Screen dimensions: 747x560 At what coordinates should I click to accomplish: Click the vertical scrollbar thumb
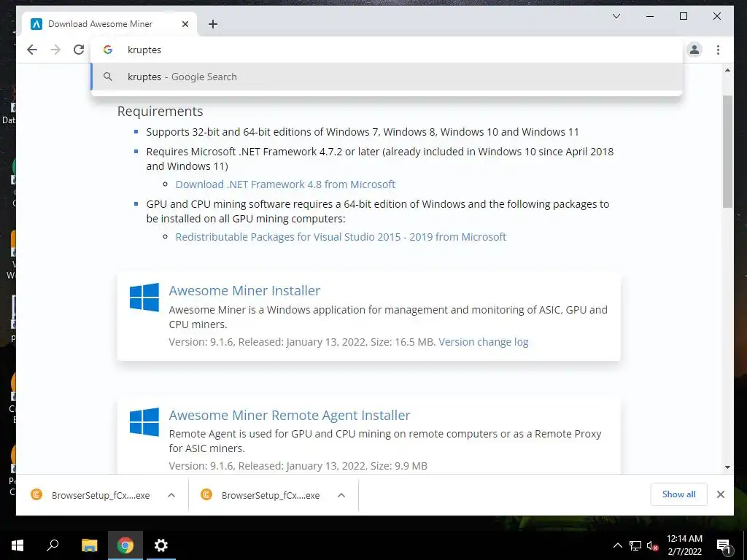pyautogui.click(x=727, y=152)
